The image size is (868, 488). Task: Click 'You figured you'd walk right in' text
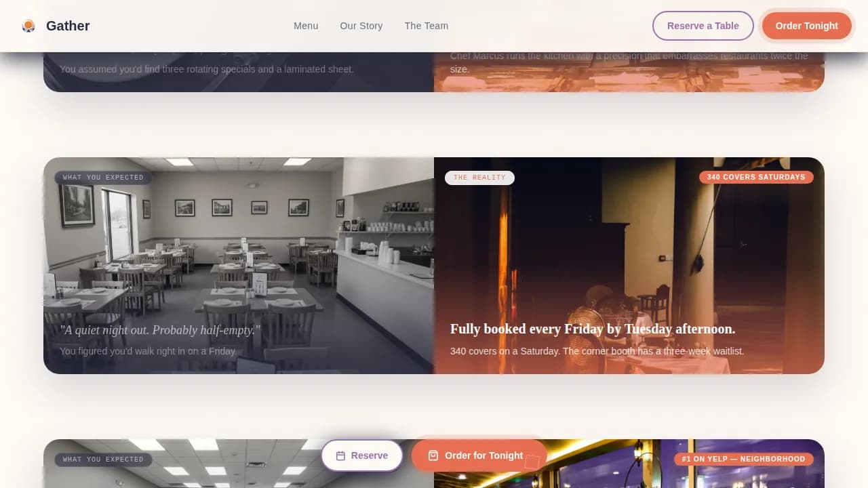pos(149,351)
